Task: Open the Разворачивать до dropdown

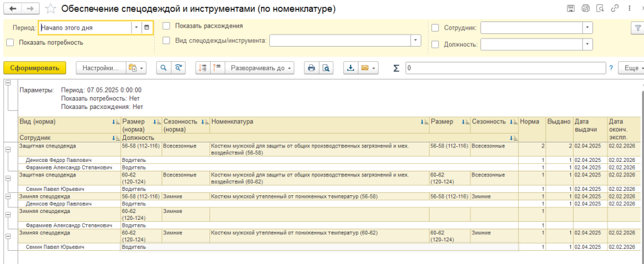Action: coord(261,68)
